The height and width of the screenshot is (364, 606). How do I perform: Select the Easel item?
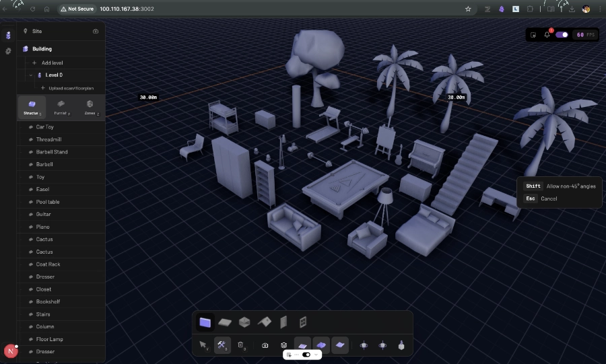tap(61, 190)
